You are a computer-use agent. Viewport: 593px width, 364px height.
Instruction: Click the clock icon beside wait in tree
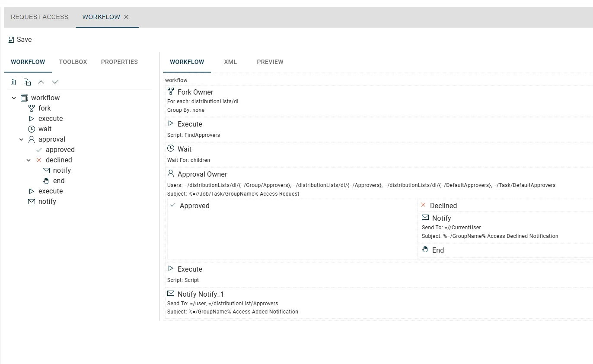click(x=31, y=129)
